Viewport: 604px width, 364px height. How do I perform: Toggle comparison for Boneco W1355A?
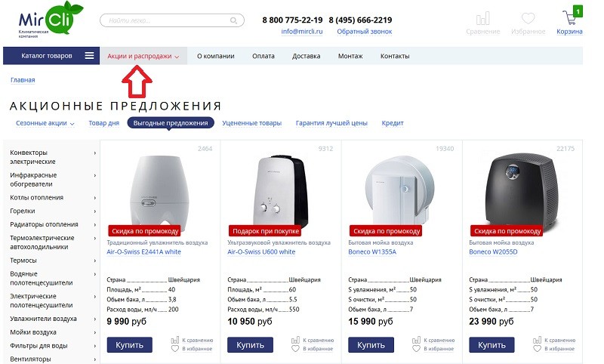[x=417, y=340]
